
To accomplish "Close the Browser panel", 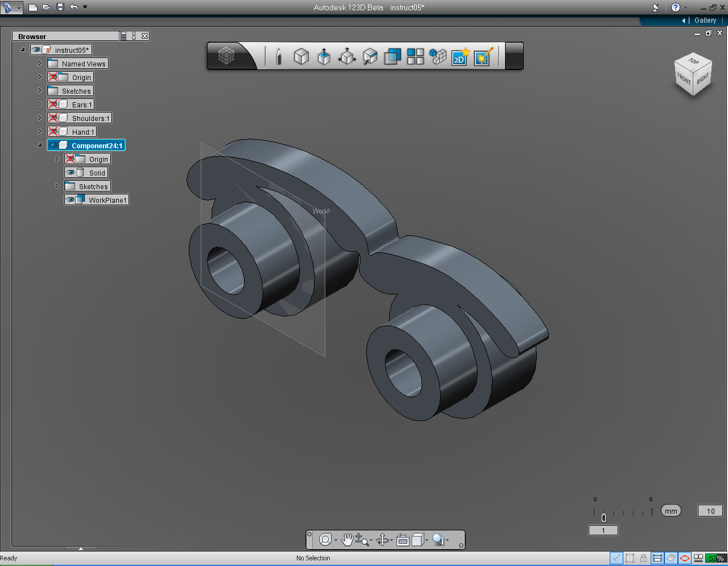I will 145,36.
